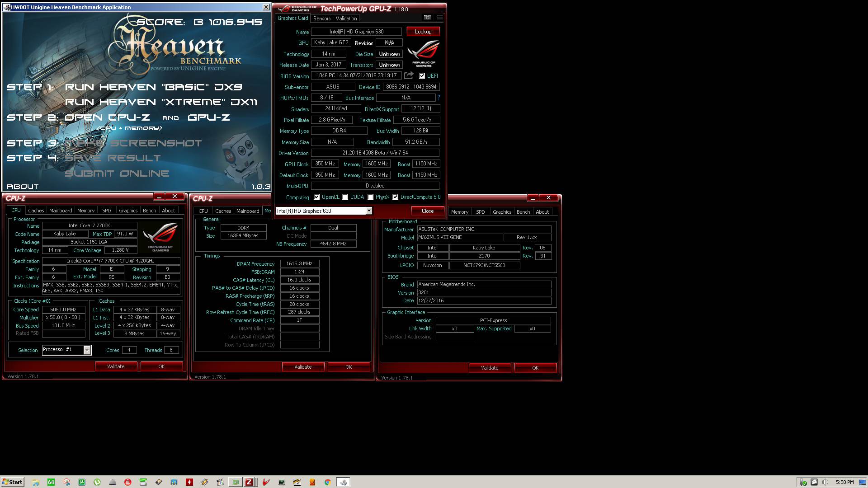
Task: Toggle the UEFI checkbox in GPU-Z
Action: coord(422,76)
